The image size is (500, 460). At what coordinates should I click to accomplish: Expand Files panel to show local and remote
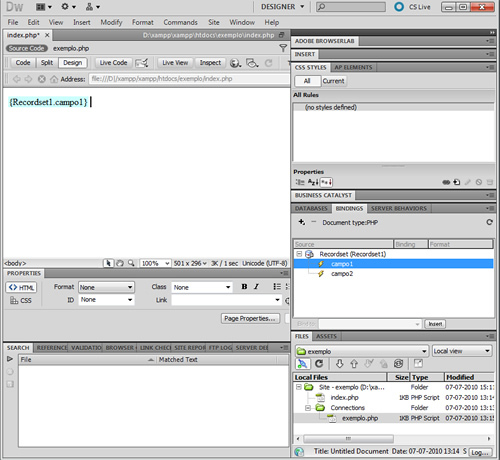coord(418,364)
